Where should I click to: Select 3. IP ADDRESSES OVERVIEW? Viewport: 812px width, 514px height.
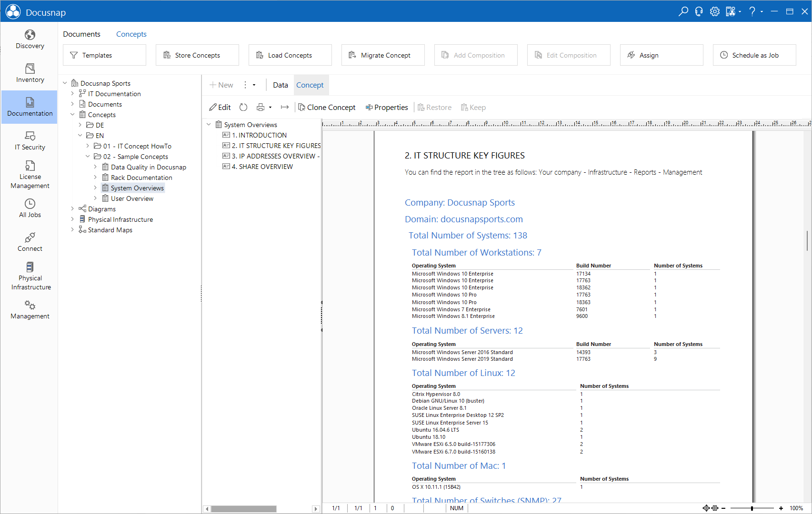click(x=271, y=156)
